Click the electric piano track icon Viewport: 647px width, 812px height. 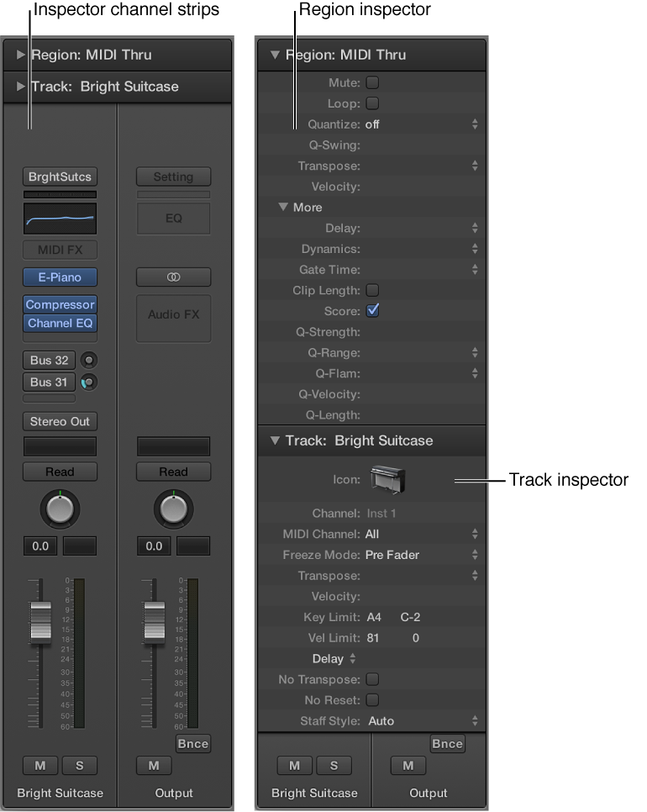pos(387,479)
